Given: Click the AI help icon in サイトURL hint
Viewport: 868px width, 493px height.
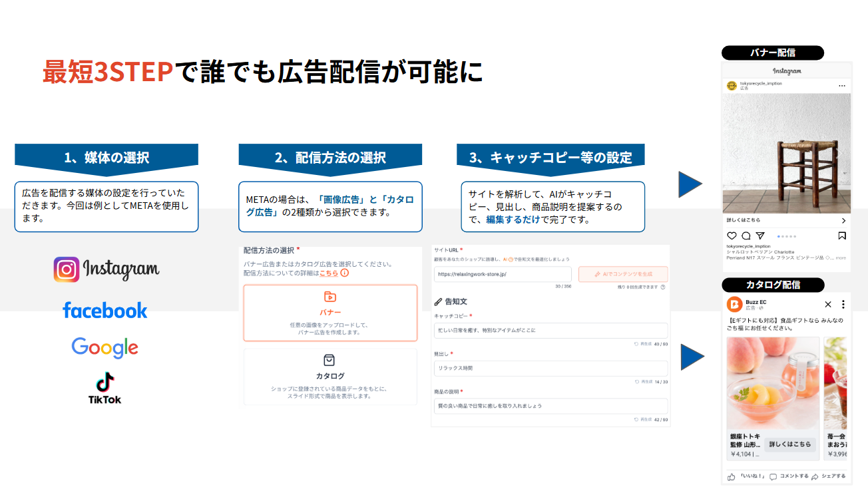Looking at the screenshot, I should 511,259.
